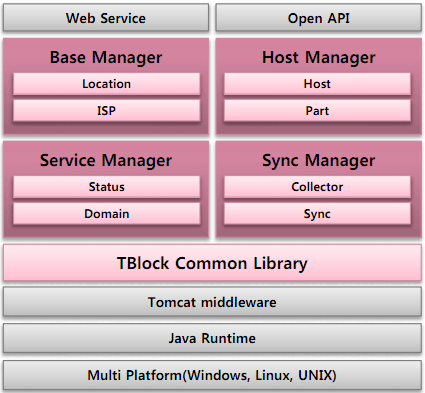
Task: Select the Service Manager heading
Action: coord(106,160)
